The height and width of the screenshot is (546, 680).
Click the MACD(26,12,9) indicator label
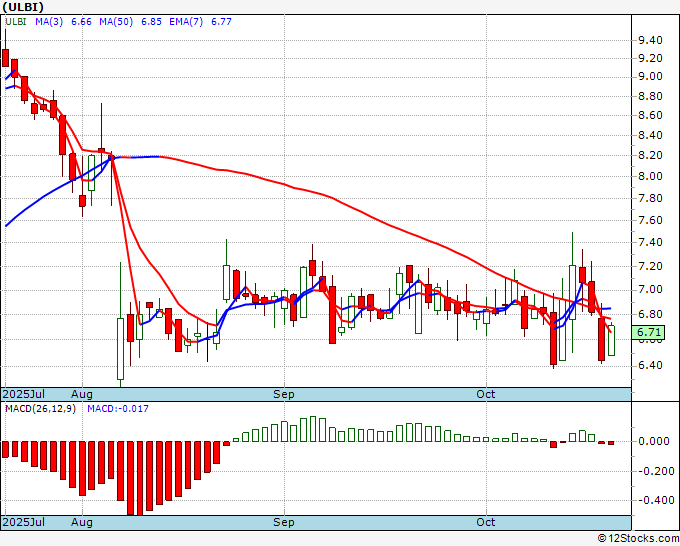[x=40, y=409]
